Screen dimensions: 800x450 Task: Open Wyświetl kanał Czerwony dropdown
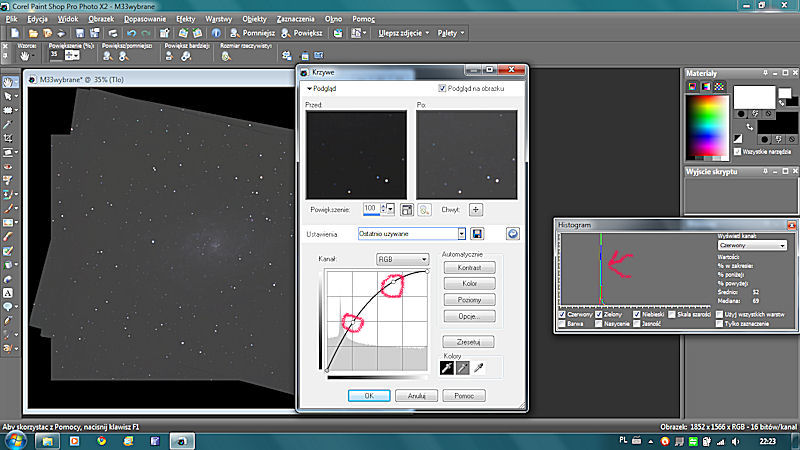pyautogui.click(x=752, y=245)
